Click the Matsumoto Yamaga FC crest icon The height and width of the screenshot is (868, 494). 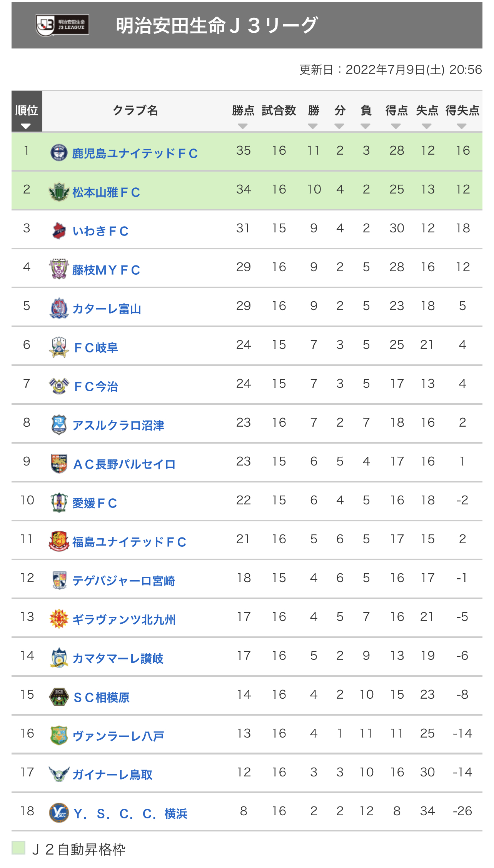(59, 192)
